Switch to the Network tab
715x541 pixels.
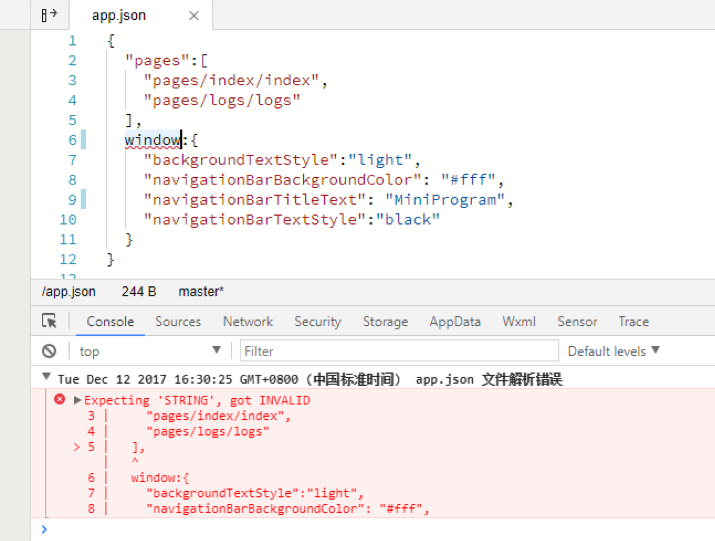coord(248,321)
